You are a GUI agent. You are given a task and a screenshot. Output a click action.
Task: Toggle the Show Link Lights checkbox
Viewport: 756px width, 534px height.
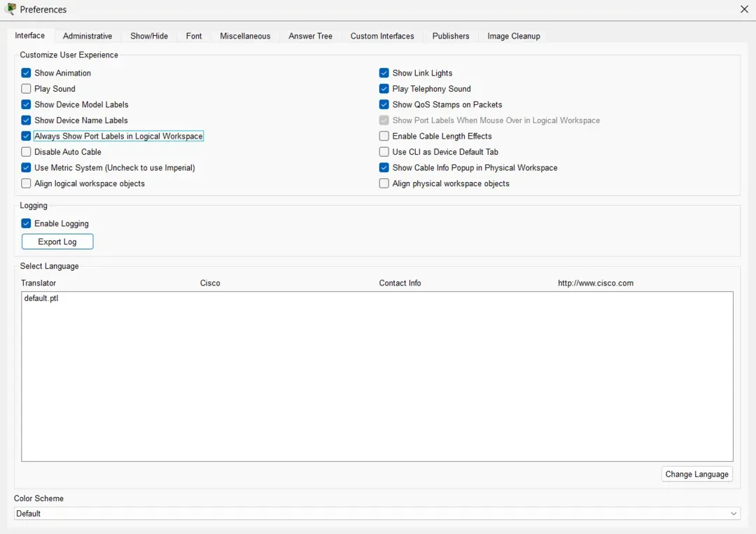pyautogui.click(x=384, y=73)
